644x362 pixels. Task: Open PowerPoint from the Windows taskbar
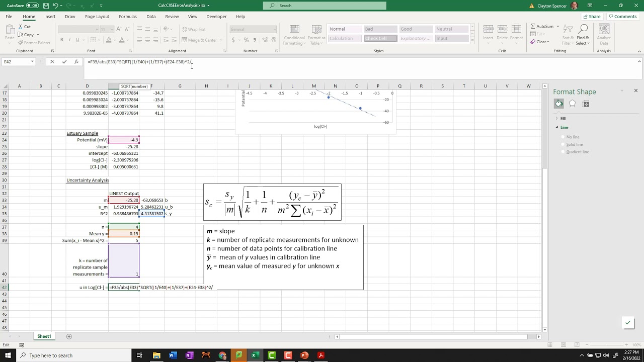[x=304, y=355]
